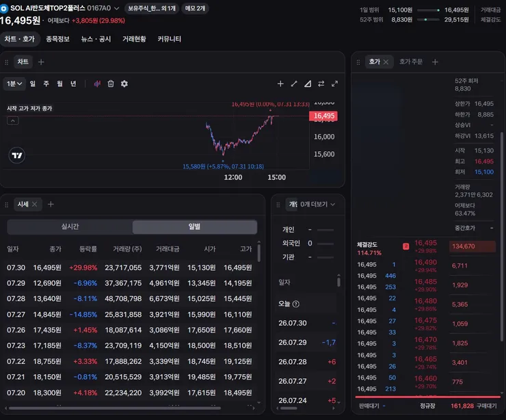Switch chart to yearly 년 interval
This screenshot has height=420, width=506.
pos(73,84)
